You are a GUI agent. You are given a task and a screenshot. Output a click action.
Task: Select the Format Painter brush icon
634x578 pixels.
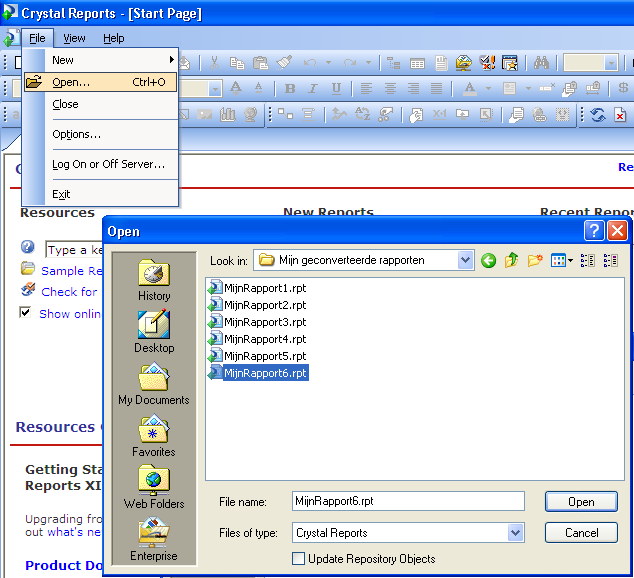click(x=284, y=63)
